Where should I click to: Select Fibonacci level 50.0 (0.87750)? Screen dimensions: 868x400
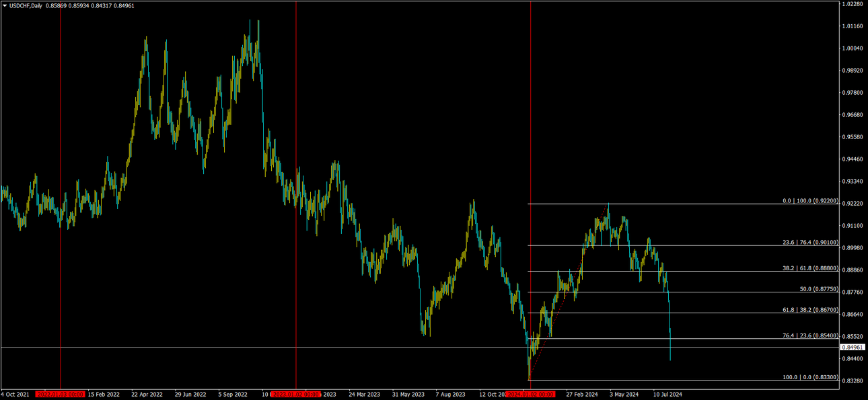point(819,288)
